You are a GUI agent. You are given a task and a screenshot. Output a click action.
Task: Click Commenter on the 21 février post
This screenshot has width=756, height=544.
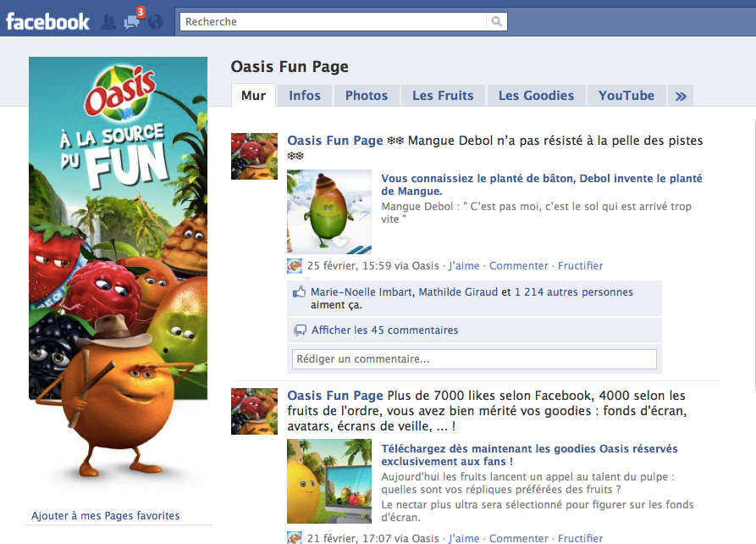click(519, 538)
